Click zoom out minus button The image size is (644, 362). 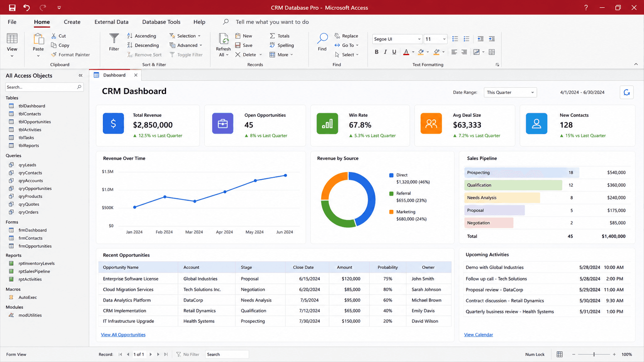(x=574, y=354)
